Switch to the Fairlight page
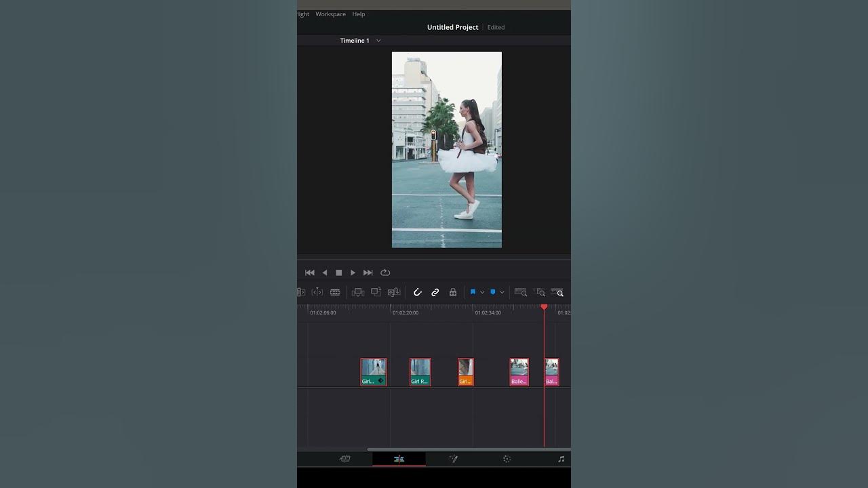Screen dimensions: 868x488 pos(561,459)
